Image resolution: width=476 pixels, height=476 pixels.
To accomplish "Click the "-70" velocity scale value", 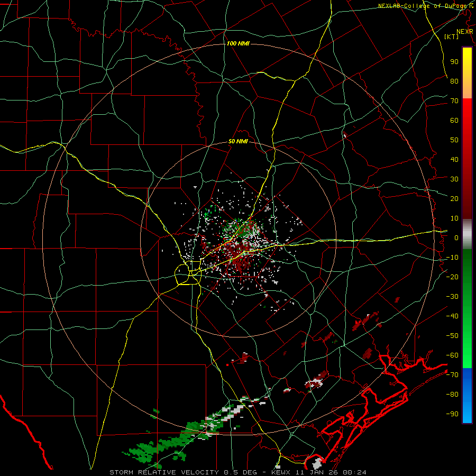I will click(452, 374).
